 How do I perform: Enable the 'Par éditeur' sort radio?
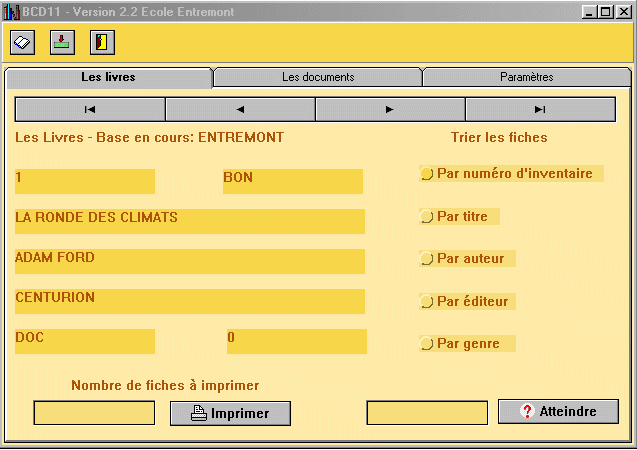pos(427,302)
